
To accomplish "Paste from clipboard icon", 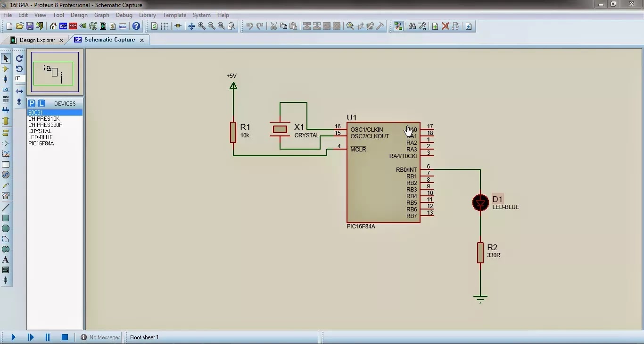I will point(293,26).
